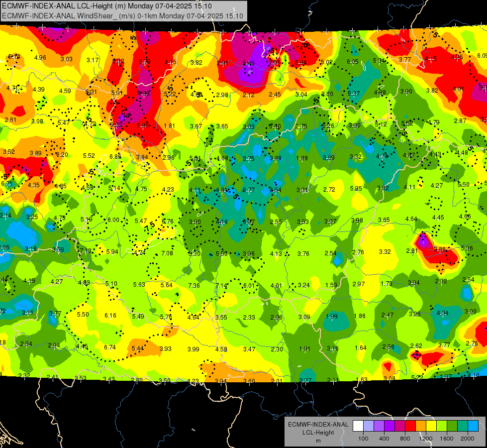Click the 1.64 wind shear value
The image size is (487, 448).
click(361, 348)
